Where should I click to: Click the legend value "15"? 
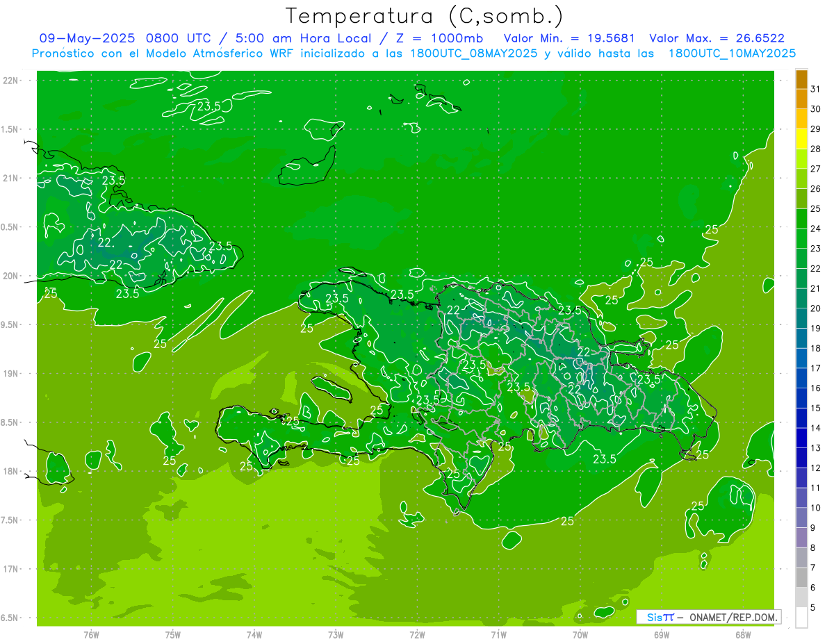pos(816,408)
